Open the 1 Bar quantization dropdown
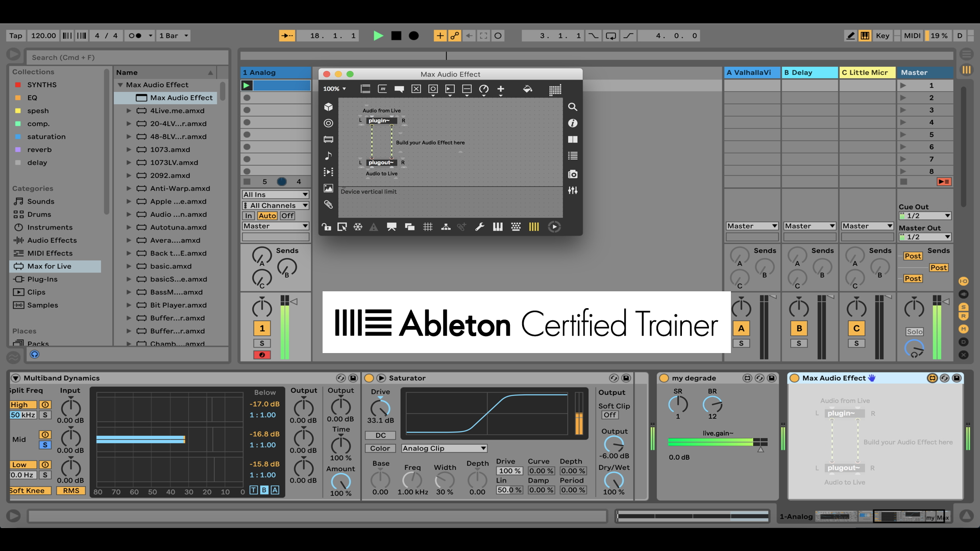This screenshot has height=551, width=980. 174,36
